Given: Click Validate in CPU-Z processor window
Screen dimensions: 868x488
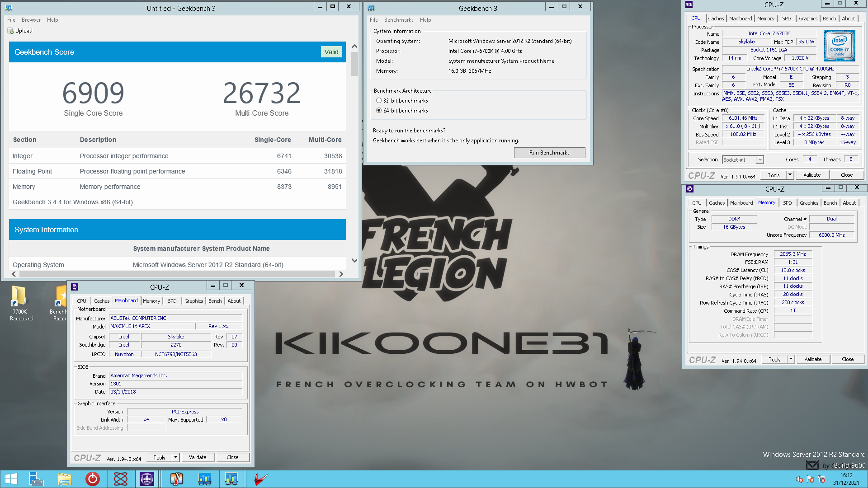Looking at the screenshot, I should [x=812, y=175].
